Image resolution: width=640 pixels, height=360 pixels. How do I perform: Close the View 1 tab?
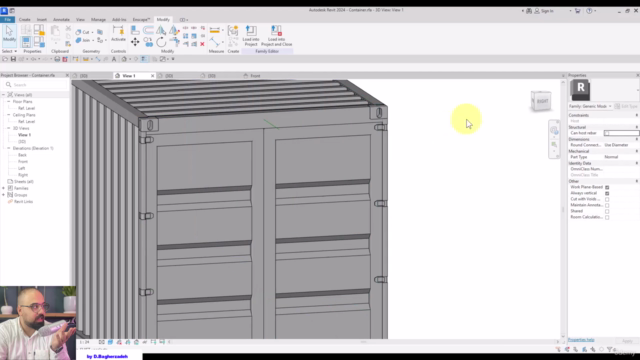(153, 76)
